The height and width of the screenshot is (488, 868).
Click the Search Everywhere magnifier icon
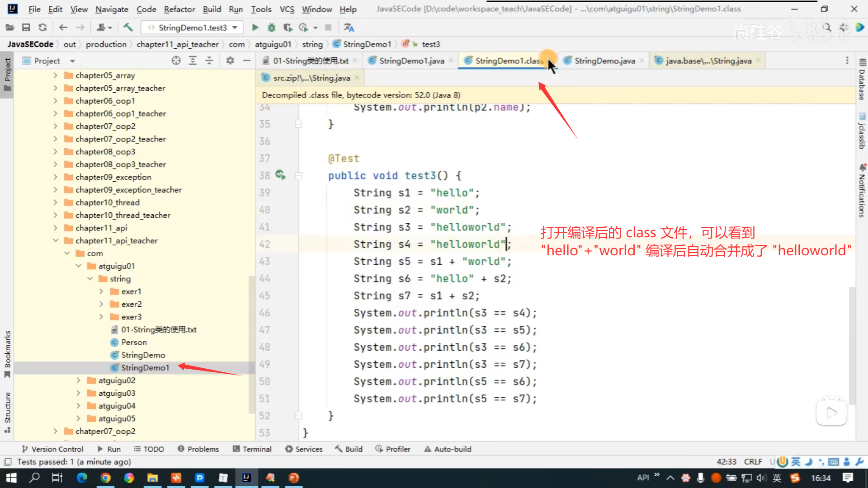[x=827, y=28]
